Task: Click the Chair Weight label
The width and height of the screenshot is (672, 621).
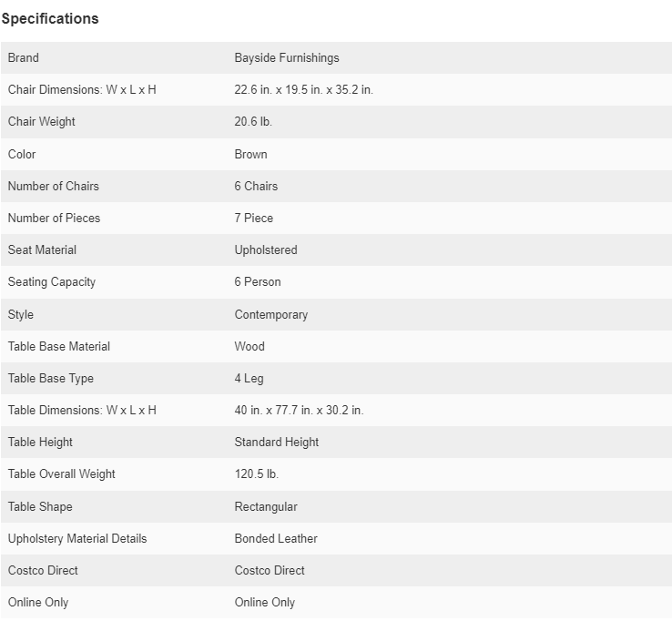Action: (42, 122)
